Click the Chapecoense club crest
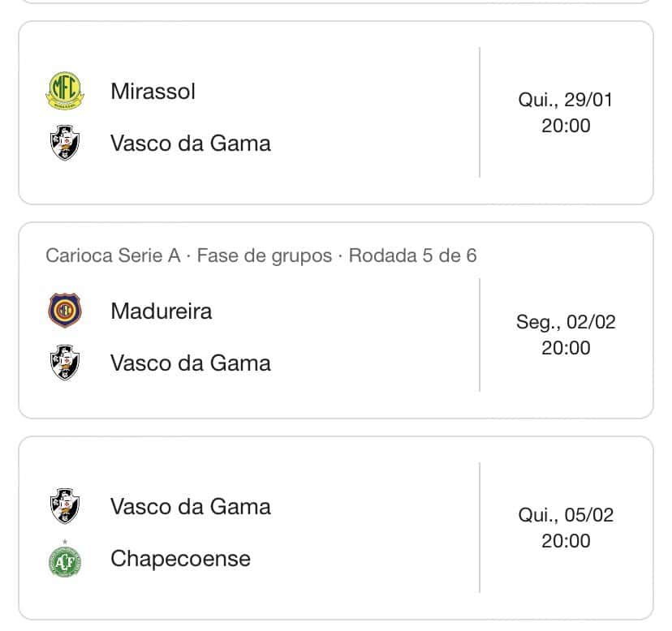Screen dimensions: 672x631 point(65,559)
